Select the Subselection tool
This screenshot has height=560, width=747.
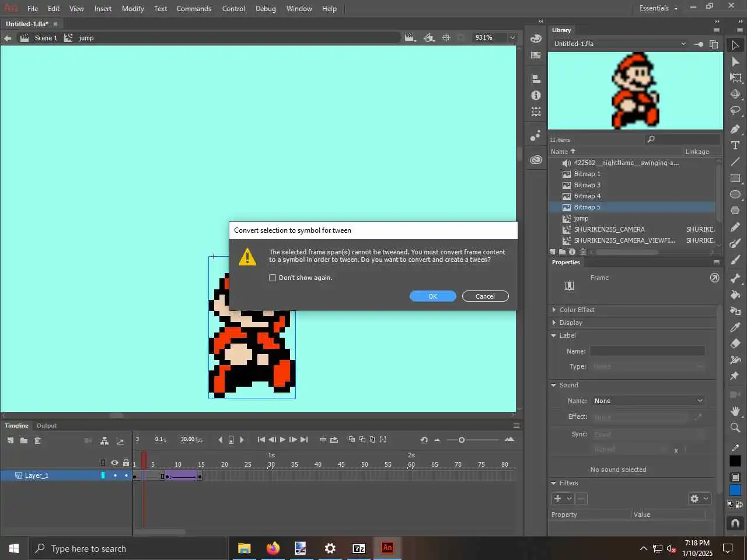click(x=735, y=61)
